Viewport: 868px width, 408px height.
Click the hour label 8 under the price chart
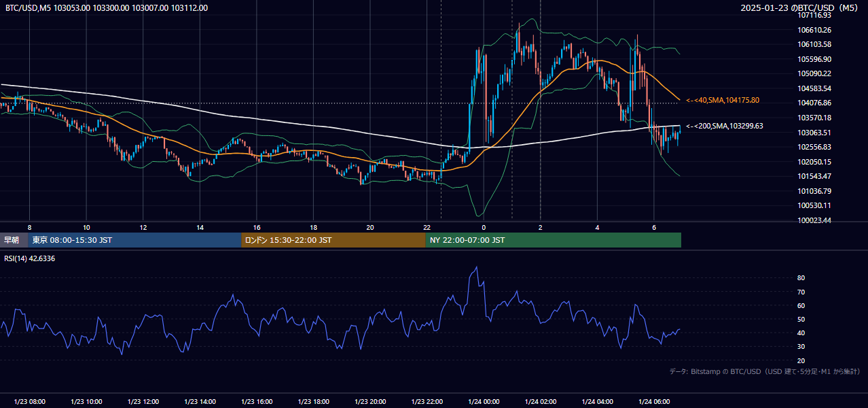pos(29,227)
